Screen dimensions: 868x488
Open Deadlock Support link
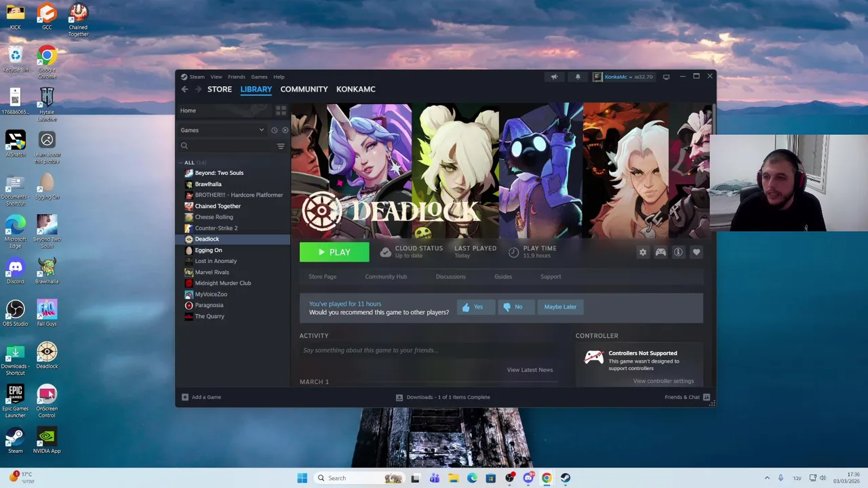[x=551, y=277]
